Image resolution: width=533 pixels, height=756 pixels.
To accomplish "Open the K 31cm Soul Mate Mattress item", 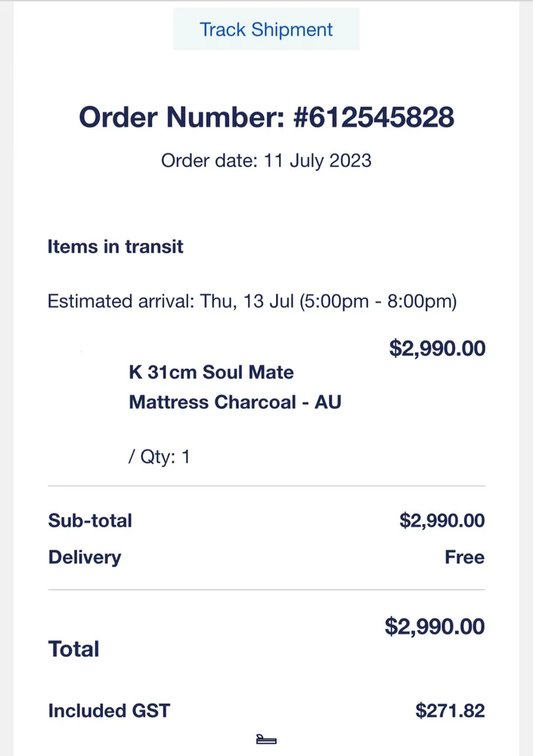I will coord(234,387).
